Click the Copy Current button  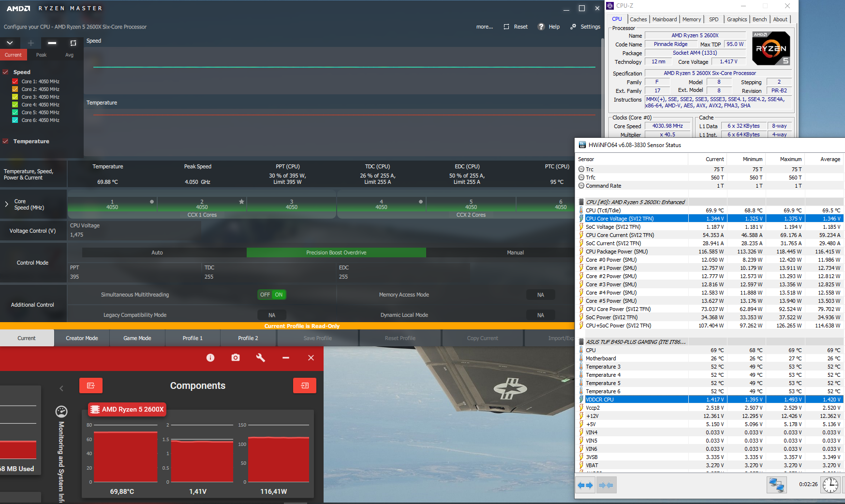[x=482, y=338]
